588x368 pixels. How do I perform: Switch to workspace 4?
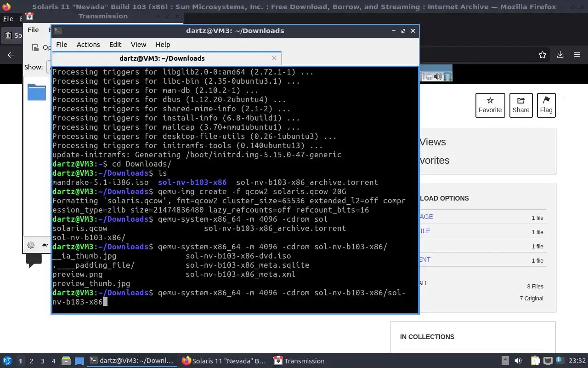pyautogui.click(x=54, y=361)
